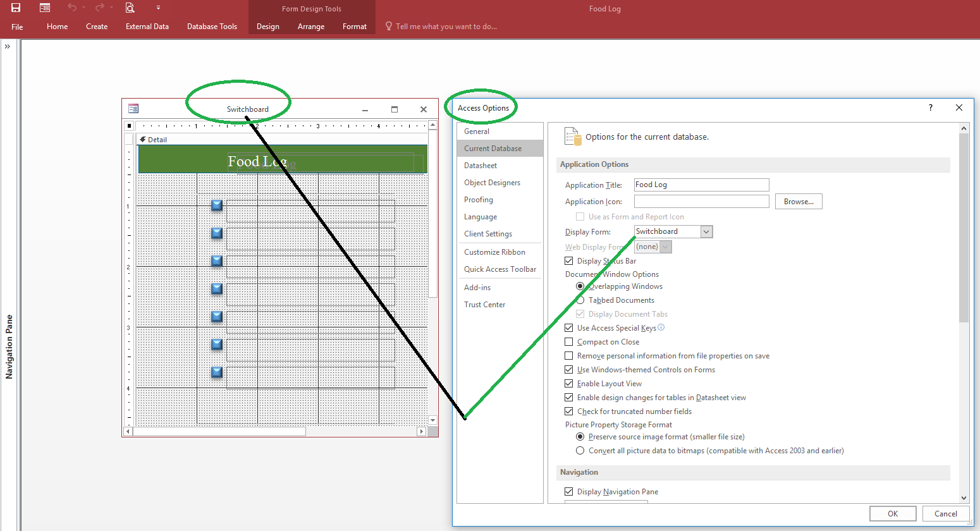Select Current Database in Access Options list

point(499,149)
